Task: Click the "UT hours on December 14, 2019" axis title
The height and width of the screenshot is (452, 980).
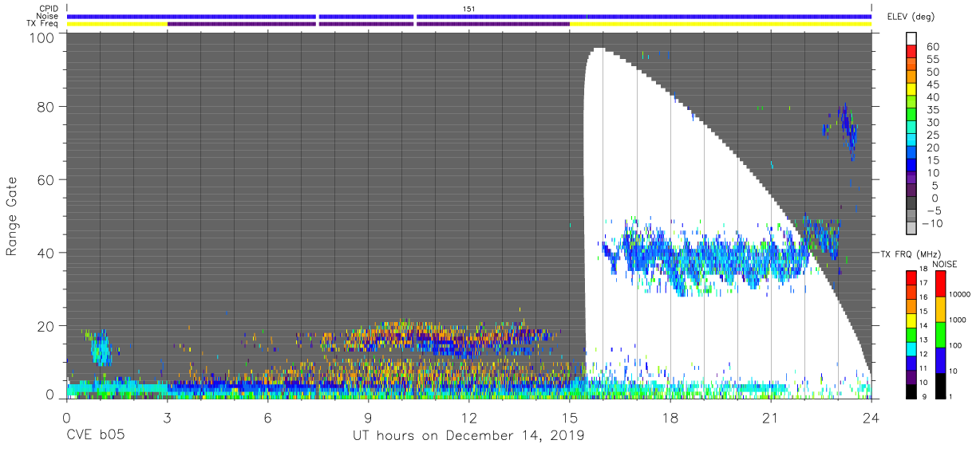Action: click(x=468, y=436)
